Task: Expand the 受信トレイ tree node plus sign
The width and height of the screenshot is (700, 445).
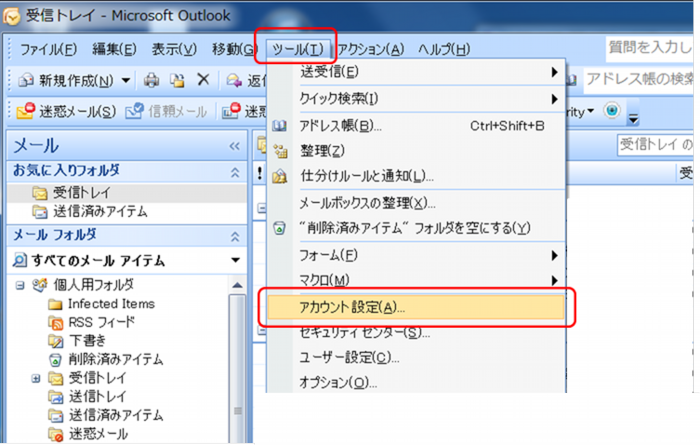Action: pyautogui.click(x=36, y=378)
